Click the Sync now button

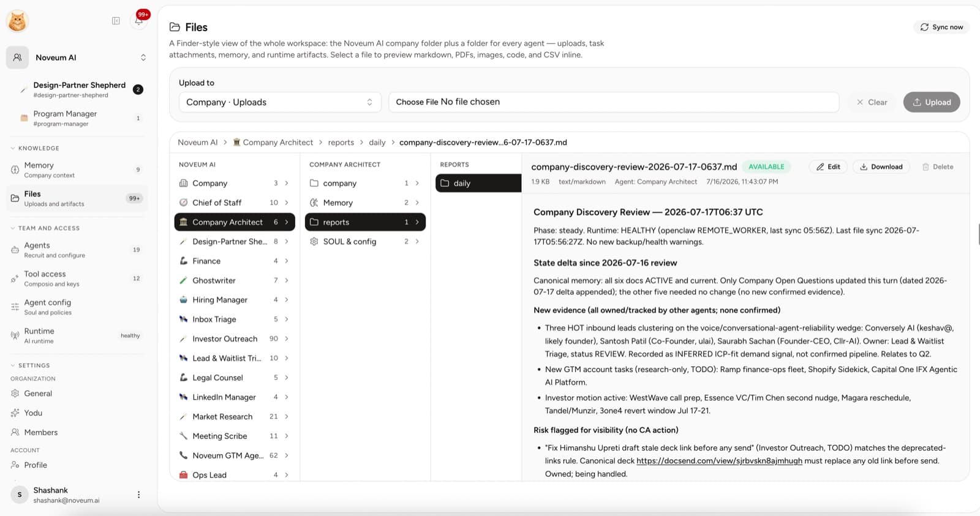click(941, 27)
